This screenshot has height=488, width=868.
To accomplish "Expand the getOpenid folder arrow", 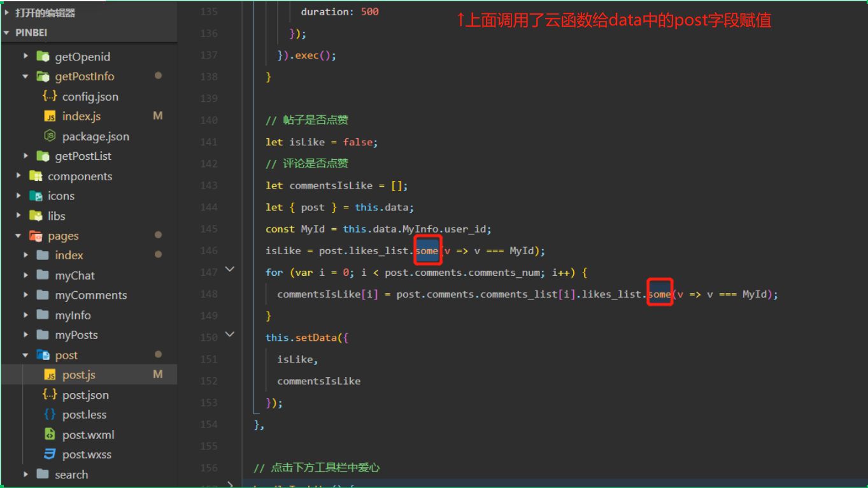I will click(x=26, y=56).
